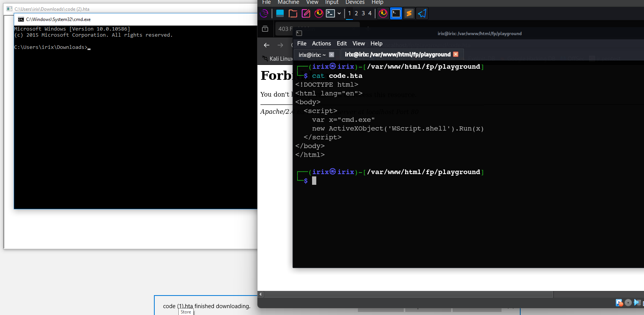The width and height of the screenshot is (644, 315).
Task: Click the VirtualBox audio status icon
Action: (x=637, y=302)
